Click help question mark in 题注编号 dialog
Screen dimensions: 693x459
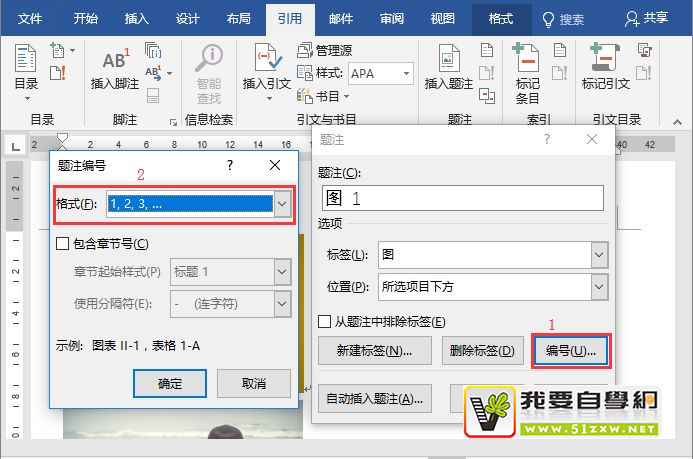pyautogui.click(x=230, y=165)
